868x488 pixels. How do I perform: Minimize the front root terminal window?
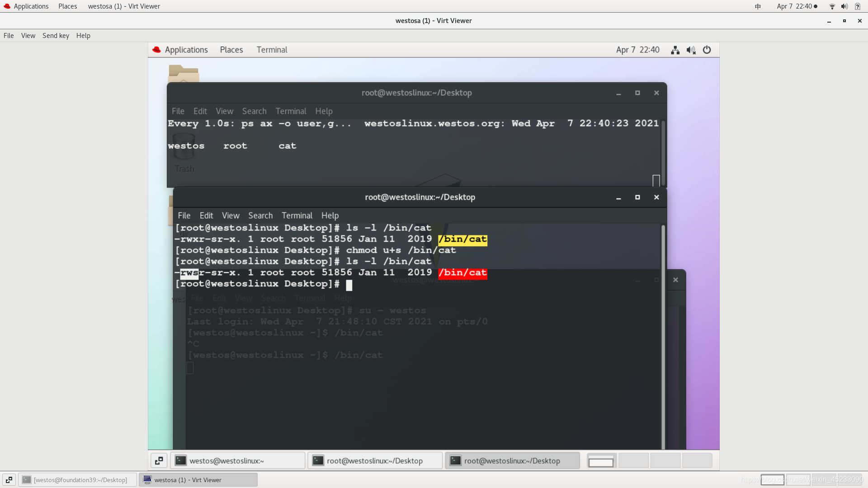[x=618, y=197]
